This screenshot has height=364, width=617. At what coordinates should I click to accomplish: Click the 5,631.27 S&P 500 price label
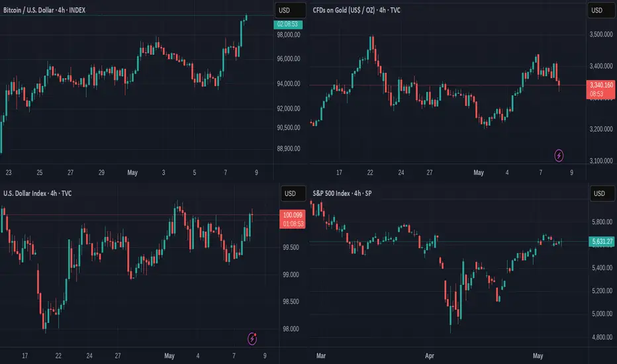click(x=601, y=242)
